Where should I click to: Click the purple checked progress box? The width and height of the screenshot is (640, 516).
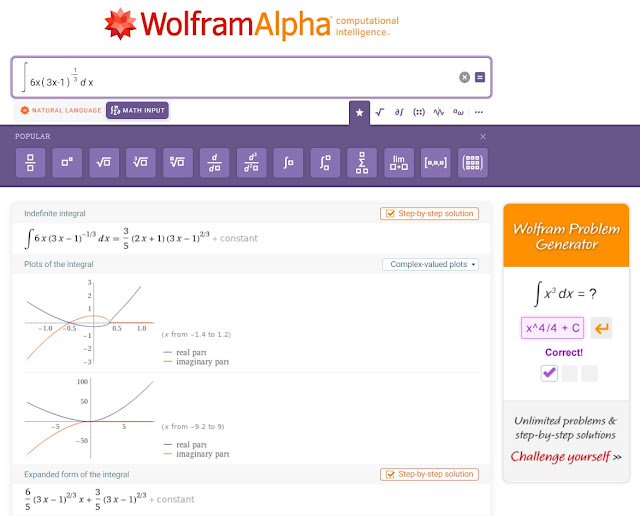[x=549, y=373]
